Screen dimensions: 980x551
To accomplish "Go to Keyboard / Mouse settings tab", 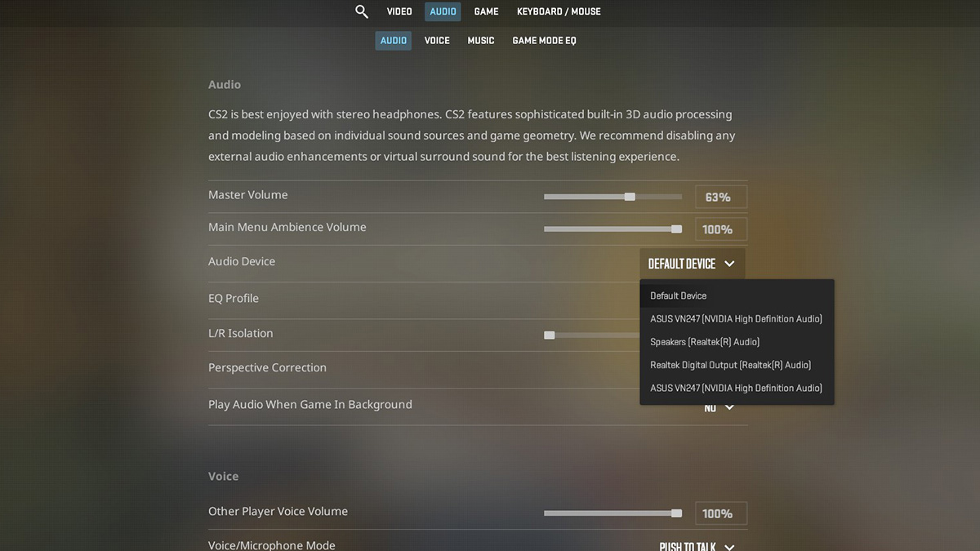I will pos(559,11).
